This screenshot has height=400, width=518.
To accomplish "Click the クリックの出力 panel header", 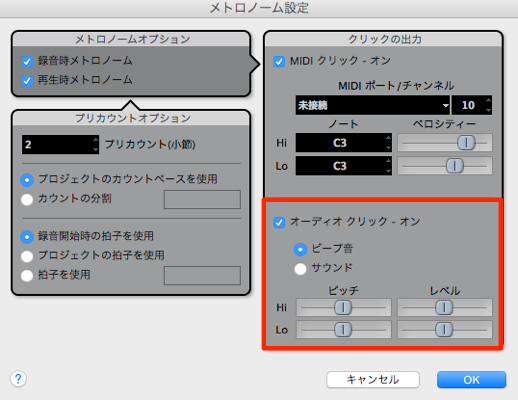I will 384,39.
